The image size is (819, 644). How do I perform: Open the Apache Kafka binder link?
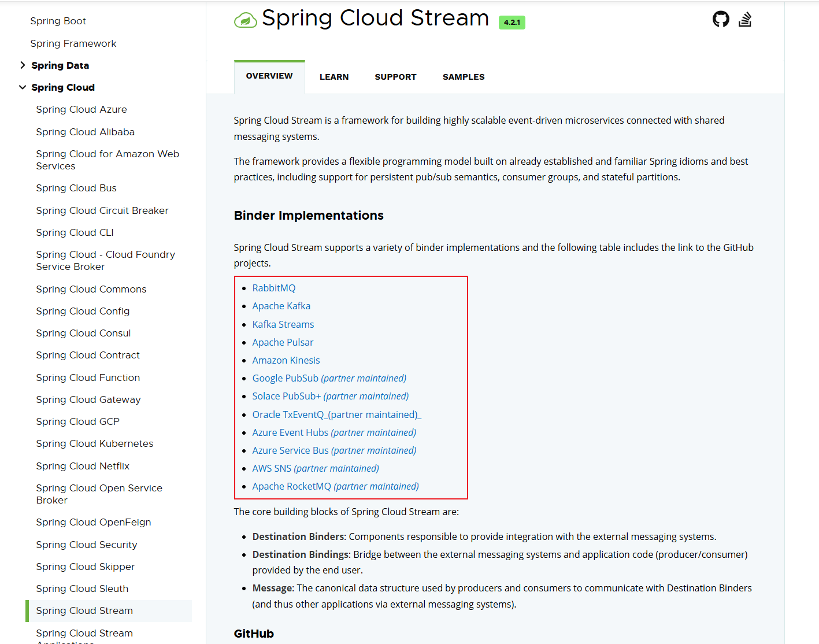[x=281, y=306]
